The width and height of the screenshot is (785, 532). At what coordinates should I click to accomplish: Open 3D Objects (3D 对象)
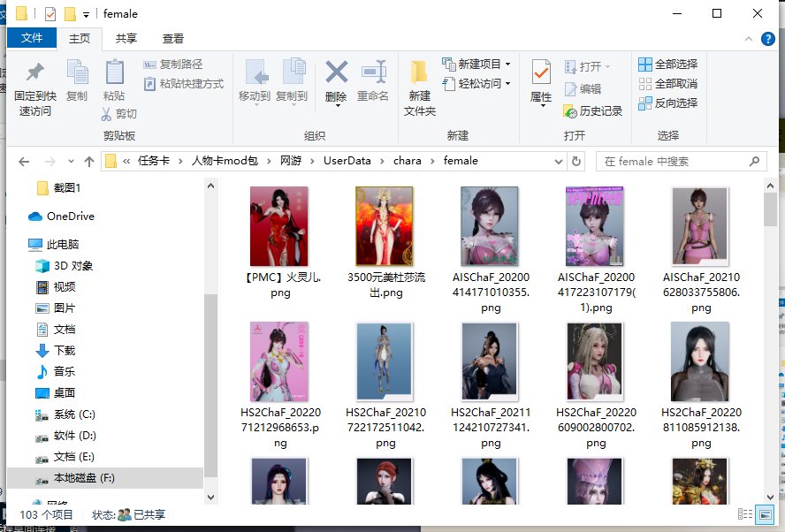pyautogui.click(x=64, y=266)
